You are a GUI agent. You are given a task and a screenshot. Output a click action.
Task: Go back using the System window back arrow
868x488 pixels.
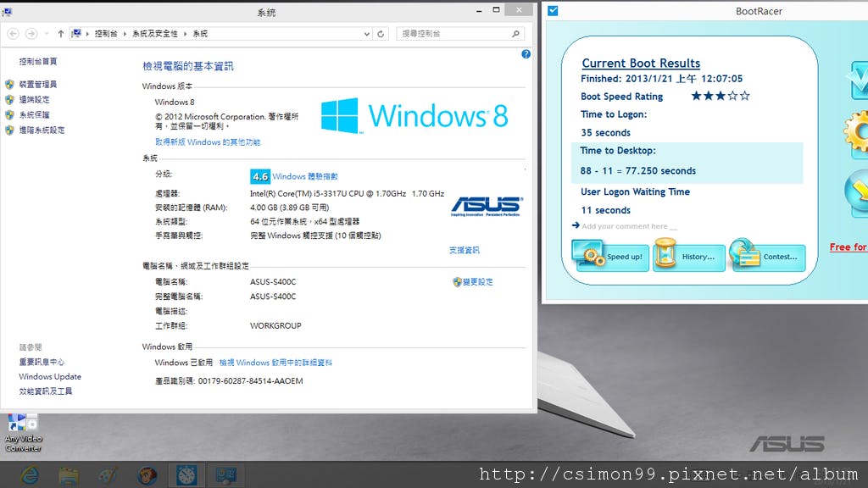[x=14, y=34]
